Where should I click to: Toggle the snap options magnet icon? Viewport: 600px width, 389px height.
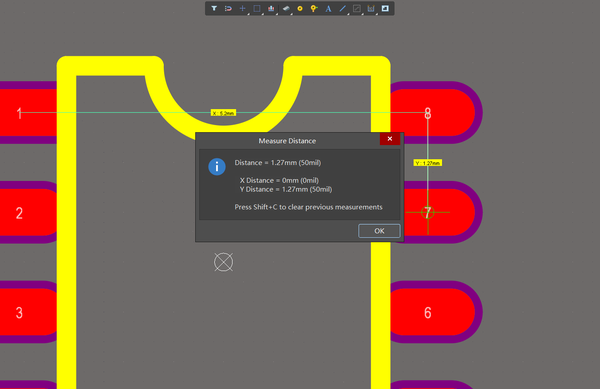point(228,8)
